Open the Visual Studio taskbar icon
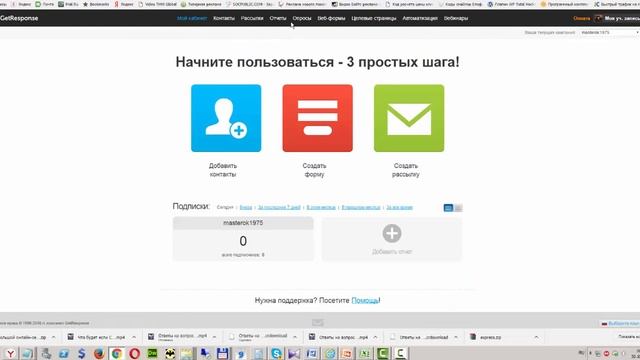Image resolution: width=640 pixels, height=360 pixels. [294, 353]
